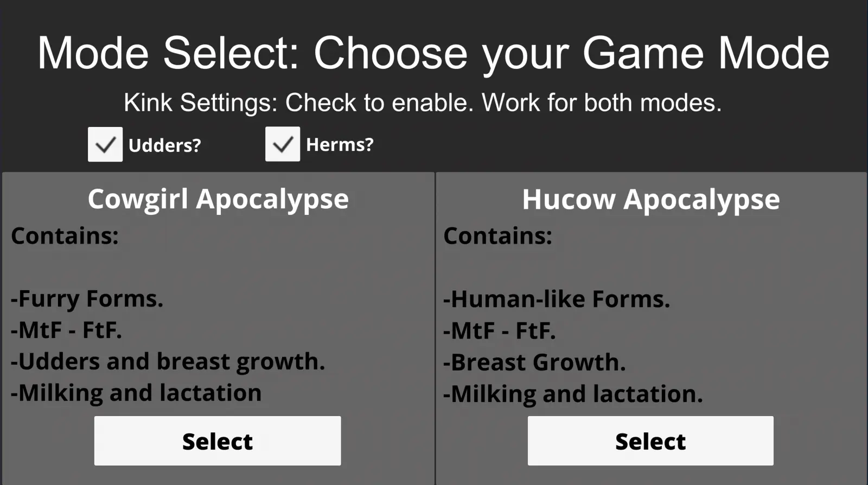Click the "Herms?" checkbox label

click(340, 144)
